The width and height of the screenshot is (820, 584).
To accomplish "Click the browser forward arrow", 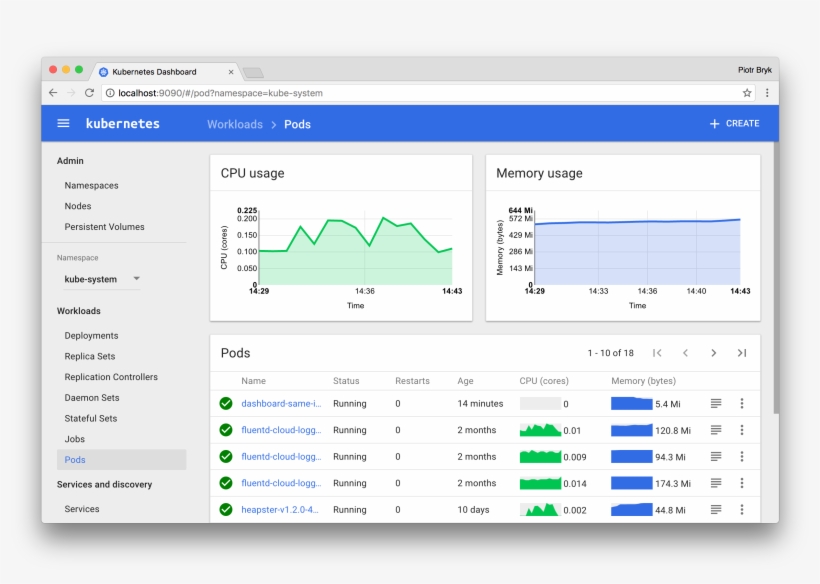I will pyautogui.click(x=71, y=93).
